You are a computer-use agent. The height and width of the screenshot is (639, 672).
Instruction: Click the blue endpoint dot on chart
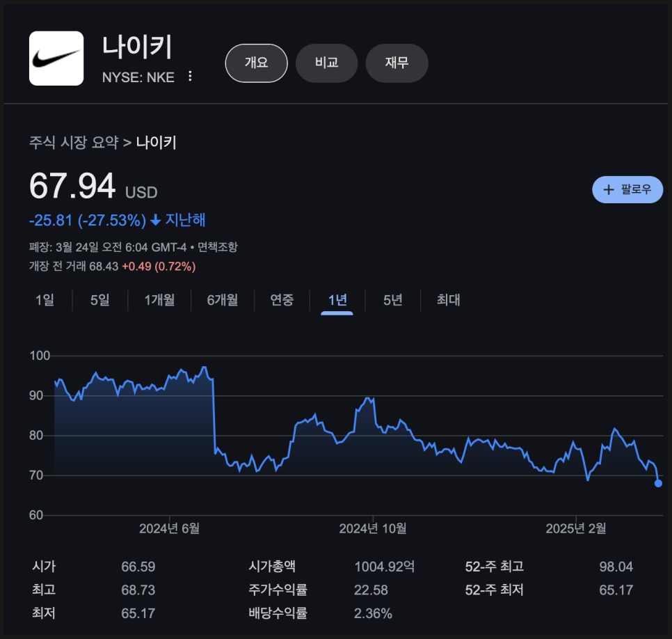pyautogui.click(x=658, y=483)
